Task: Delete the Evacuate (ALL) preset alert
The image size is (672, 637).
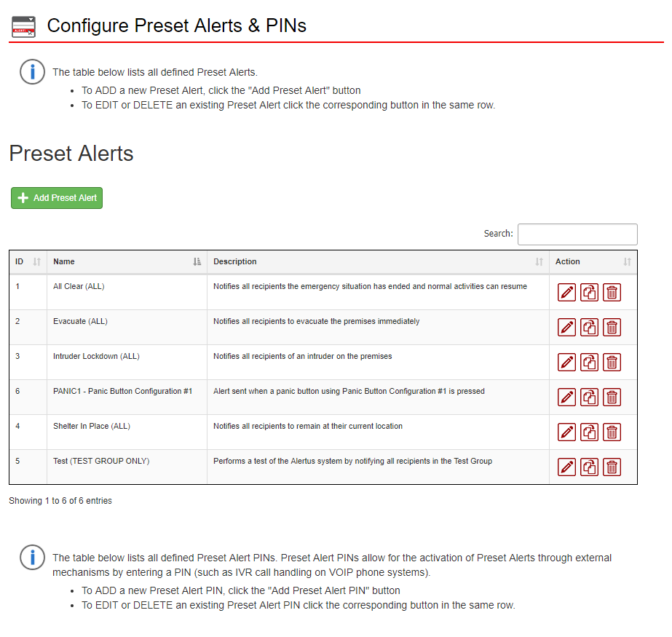Action: (612, 328)
